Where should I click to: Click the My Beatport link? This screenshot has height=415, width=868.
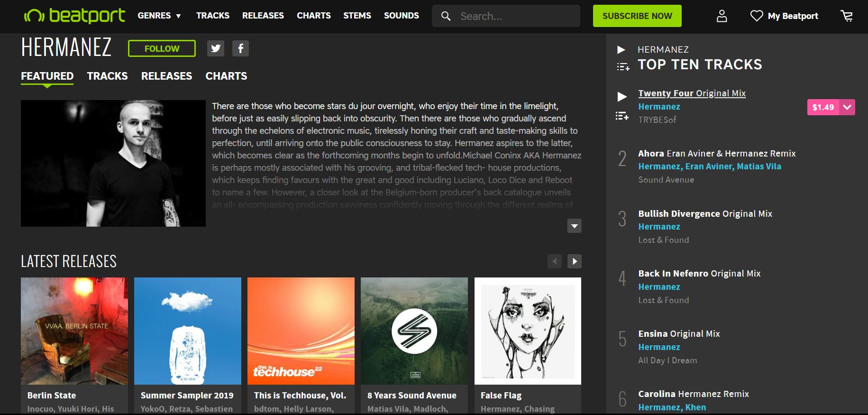[793, 16]
